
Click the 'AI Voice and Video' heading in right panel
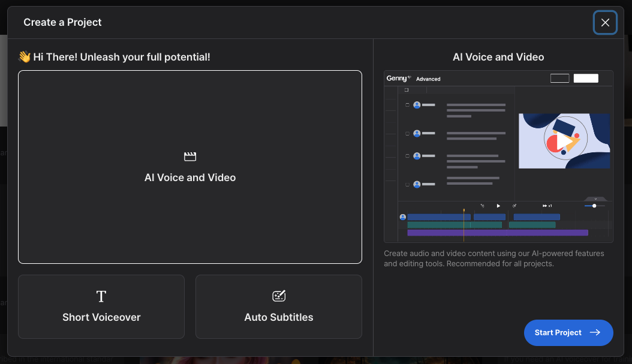(x=498, y=57)
